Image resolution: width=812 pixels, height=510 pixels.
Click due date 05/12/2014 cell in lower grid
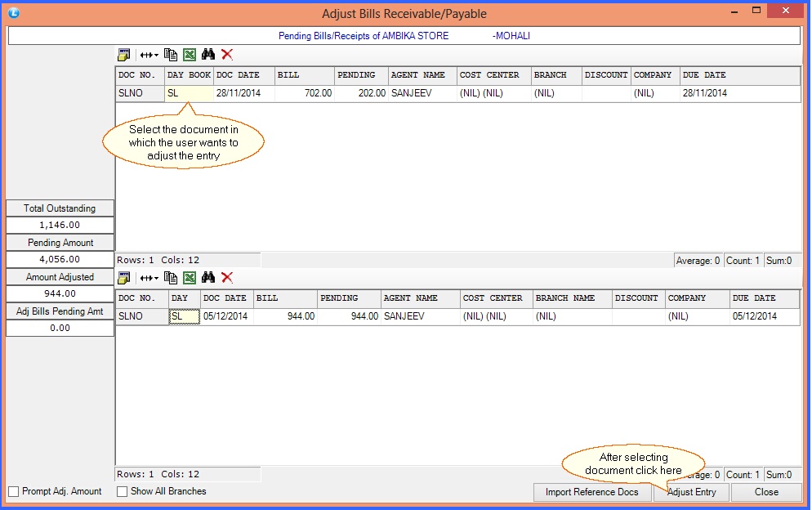pyautogui.click(x=765, y=316)
